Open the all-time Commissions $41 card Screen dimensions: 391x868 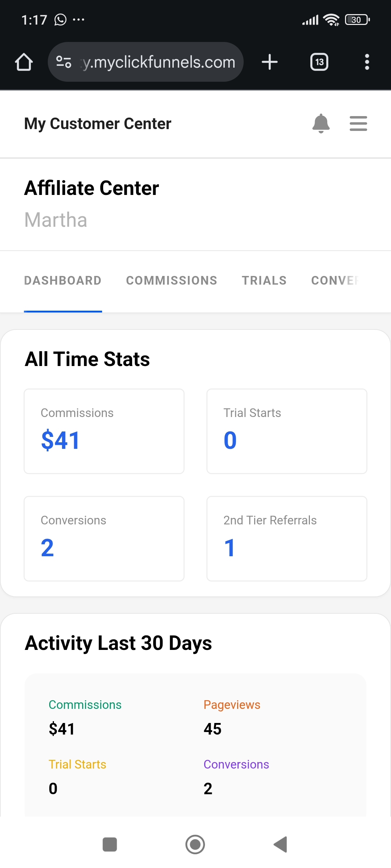(x=104, y=431)
